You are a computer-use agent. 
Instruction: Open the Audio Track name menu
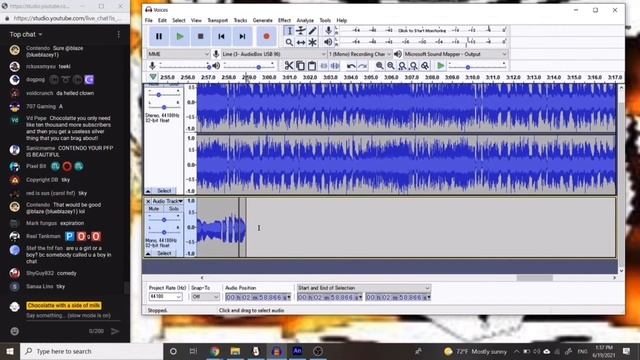(x=168, y=201)
